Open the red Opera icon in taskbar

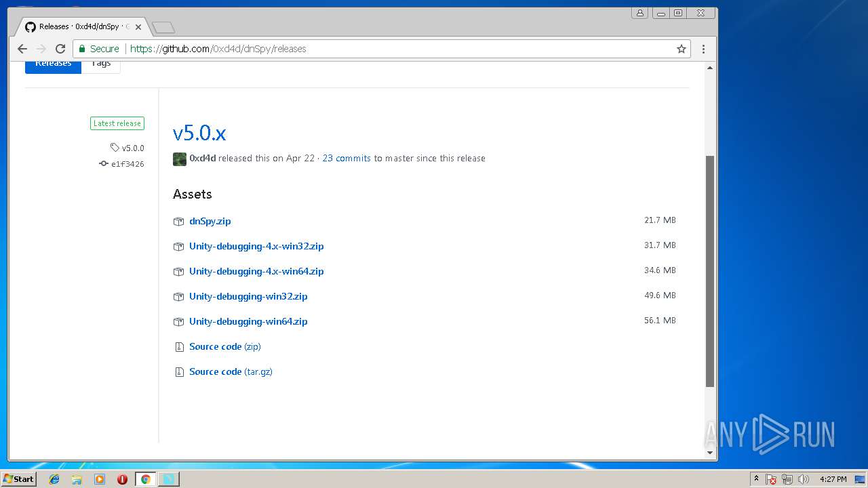coord(122,479)
